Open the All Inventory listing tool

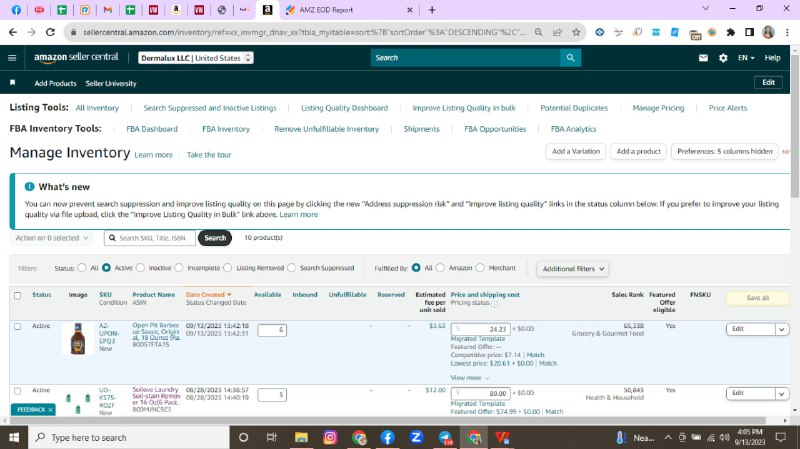[97, 108]
